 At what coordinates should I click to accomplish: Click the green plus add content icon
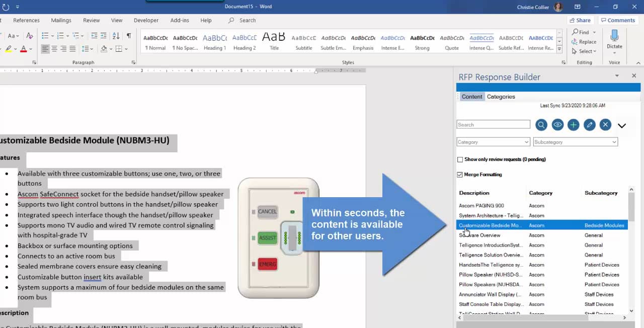tap(574, 125)
